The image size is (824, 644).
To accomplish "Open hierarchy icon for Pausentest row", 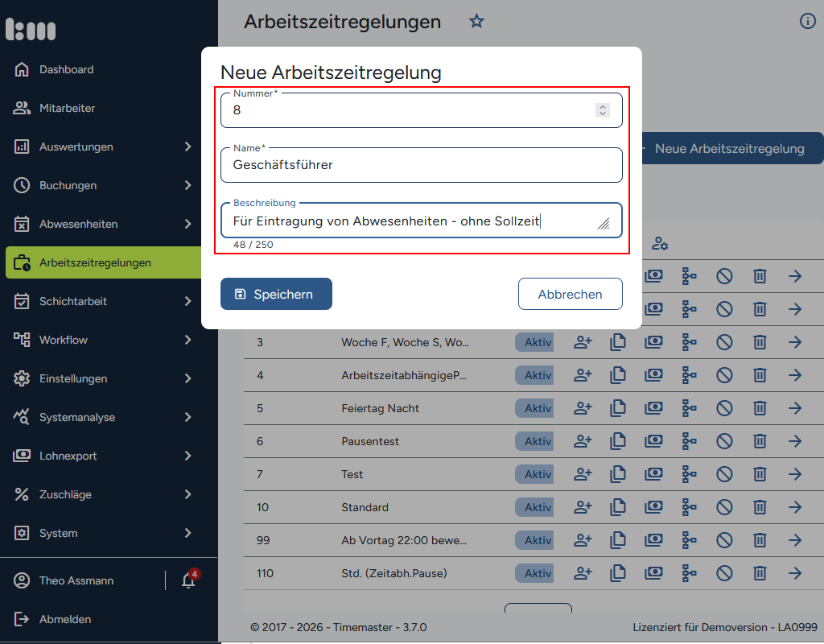I will coord(689,441).
